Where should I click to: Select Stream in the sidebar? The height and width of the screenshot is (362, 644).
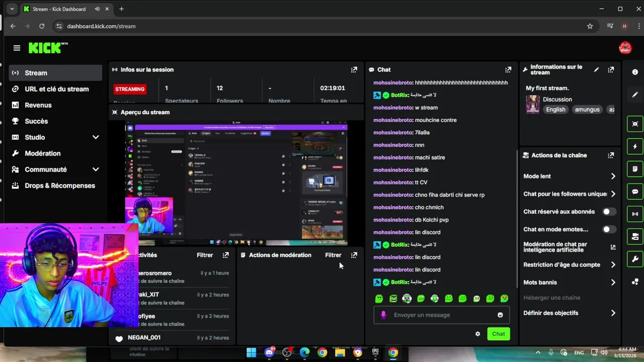pos(55,73)
